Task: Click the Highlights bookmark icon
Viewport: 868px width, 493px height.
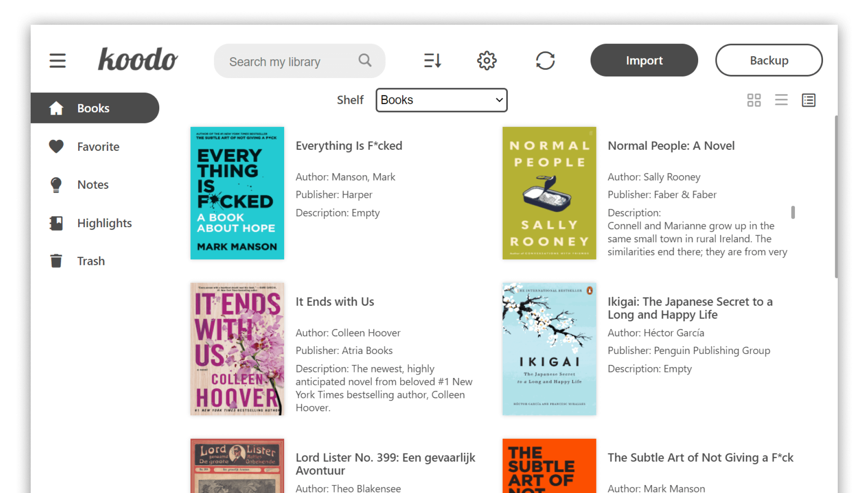Action: click(x=56, y=223)
